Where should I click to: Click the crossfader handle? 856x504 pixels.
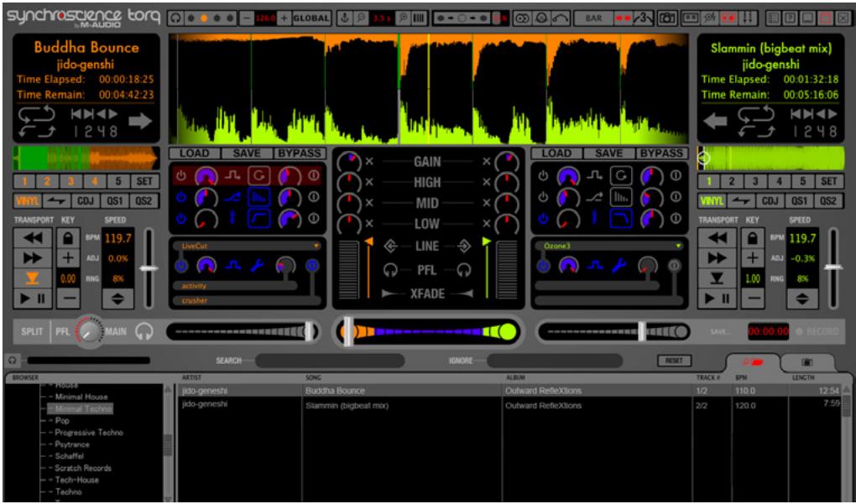347,331
